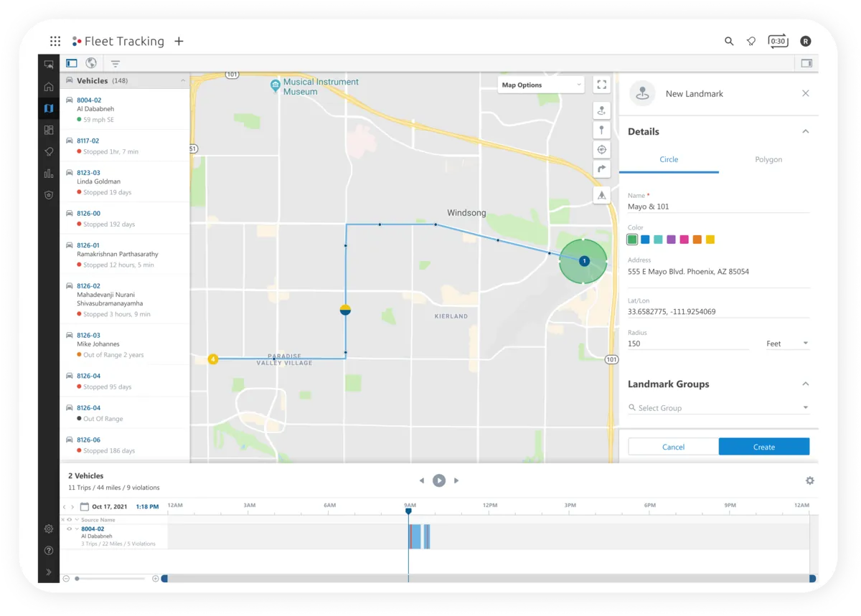Open Dashboards icon in left sidebar

click(x=49, y=130)
